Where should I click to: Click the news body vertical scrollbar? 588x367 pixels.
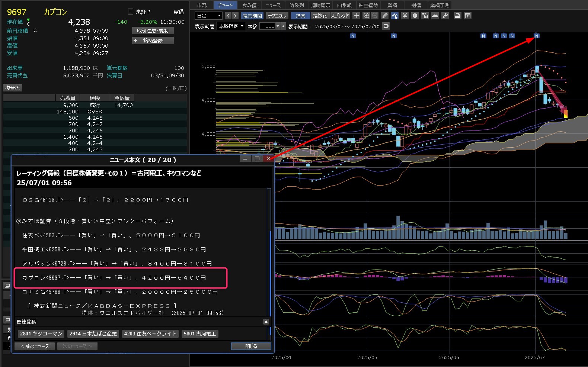(269, 252)
